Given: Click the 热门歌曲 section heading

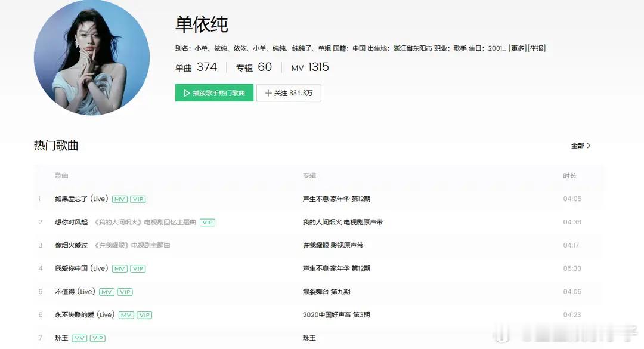Looking at the screenshot, I should [56, 146].
